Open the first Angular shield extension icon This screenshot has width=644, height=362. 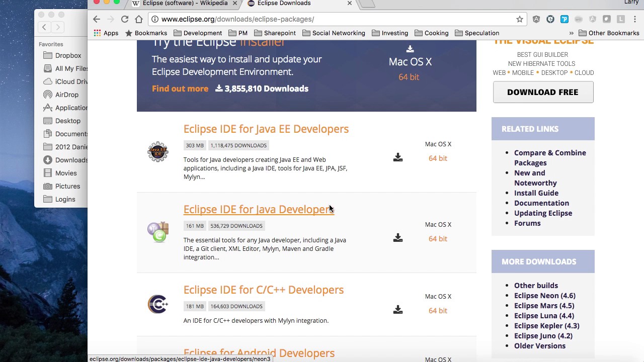(x=536, y=19)
